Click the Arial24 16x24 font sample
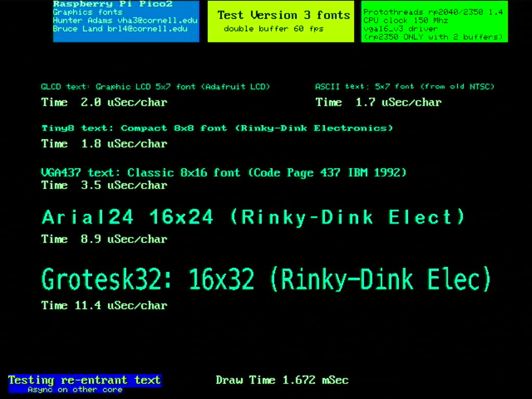Screen dimensions: 532x399 click(x=253, y=217)
